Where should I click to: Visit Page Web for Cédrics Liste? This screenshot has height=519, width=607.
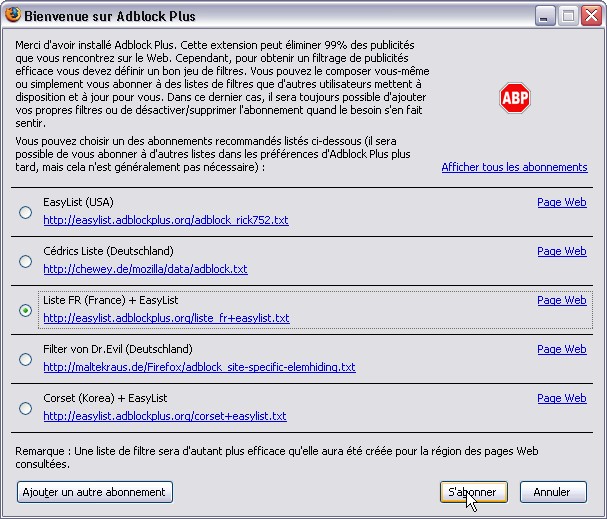(562, 251)
